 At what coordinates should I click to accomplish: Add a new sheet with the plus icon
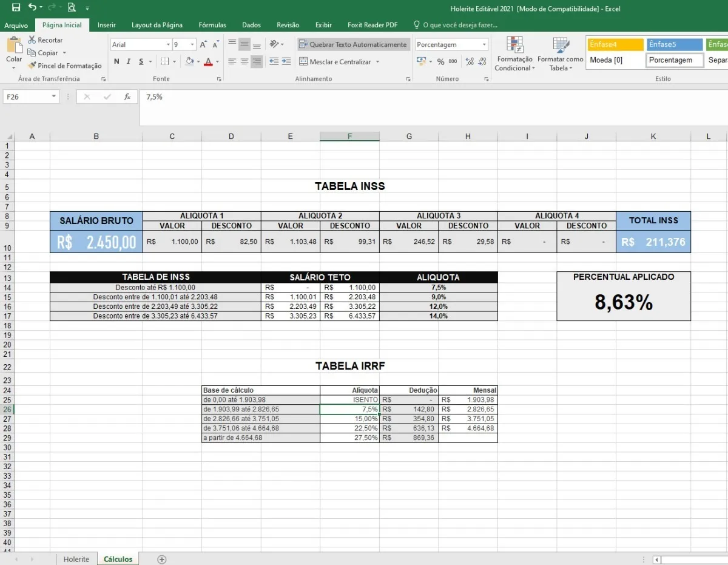tap(161, 559)
